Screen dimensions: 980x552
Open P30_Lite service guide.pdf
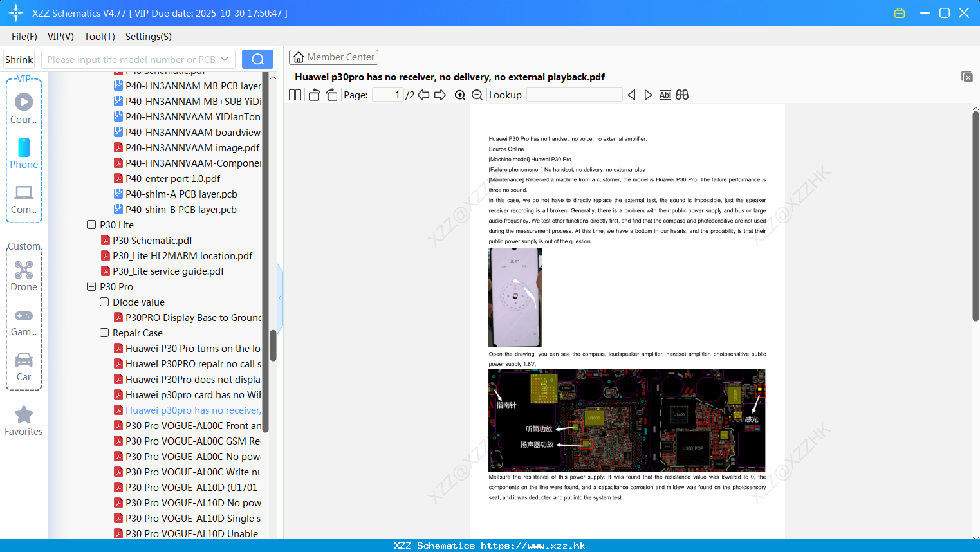163,271
